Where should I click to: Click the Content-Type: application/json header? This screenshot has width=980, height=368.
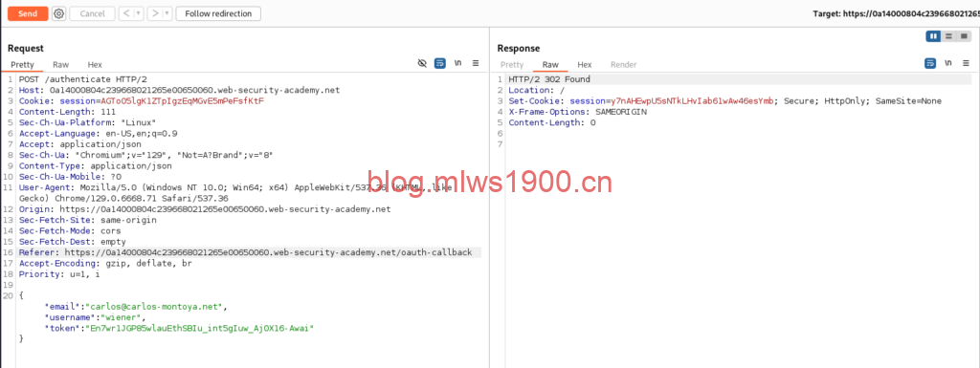pos(95,166)
